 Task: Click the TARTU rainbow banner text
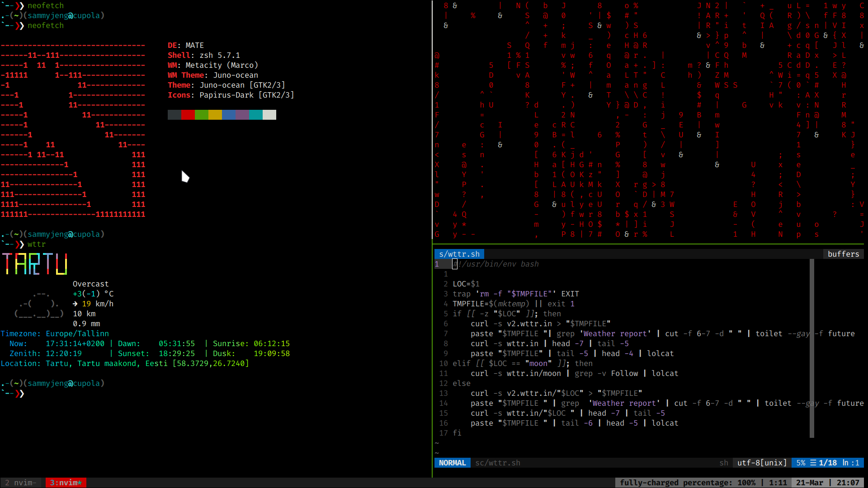(x=35, y=264)
